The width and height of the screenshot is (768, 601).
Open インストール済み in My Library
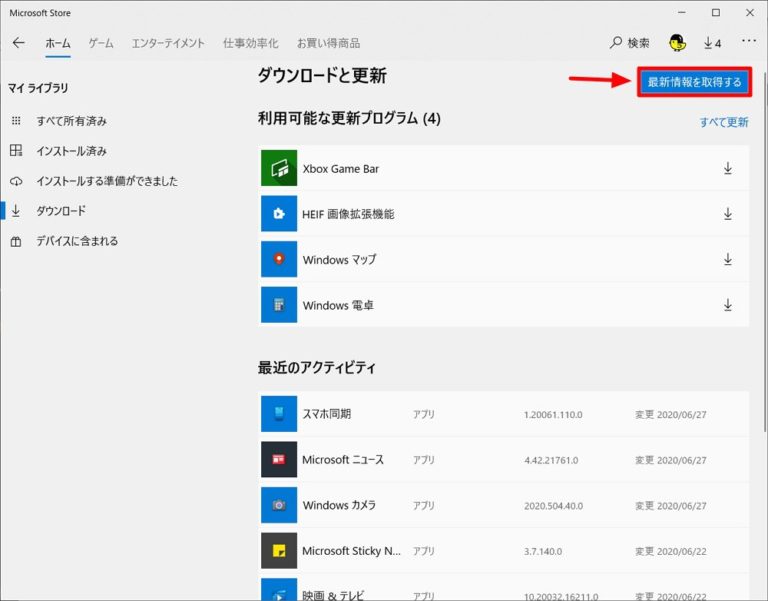pos(71,151)
